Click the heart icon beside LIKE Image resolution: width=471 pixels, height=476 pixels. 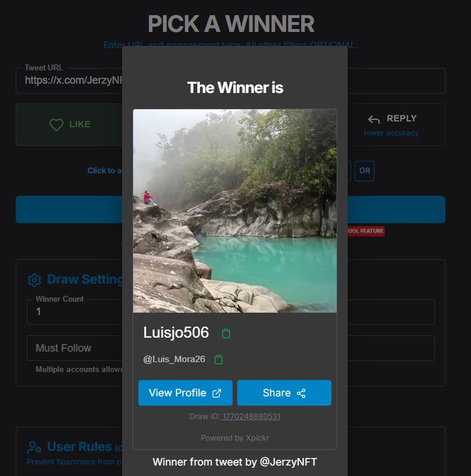(x=56, y=124)
